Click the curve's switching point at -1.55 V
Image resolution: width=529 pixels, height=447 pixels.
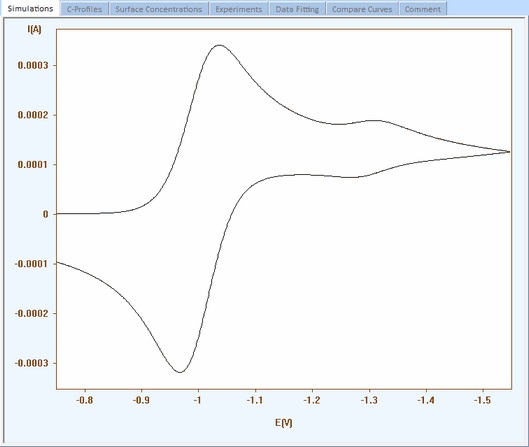point(509,152)
